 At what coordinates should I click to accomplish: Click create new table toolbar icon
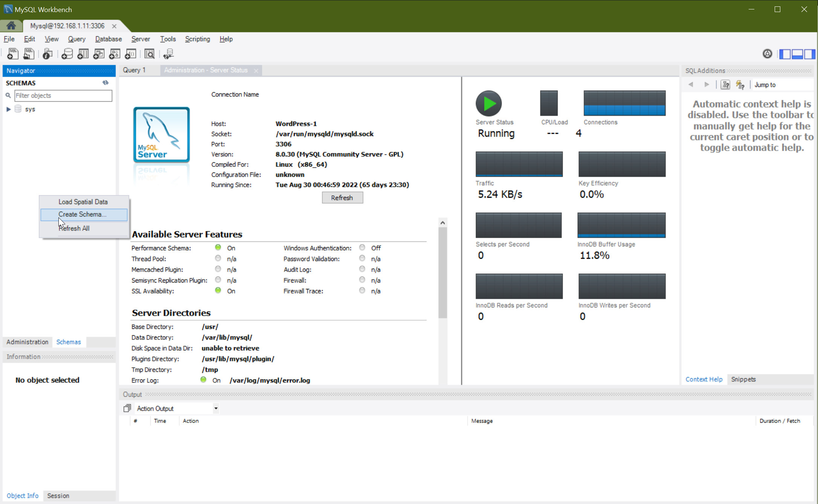tap(83, 54)
